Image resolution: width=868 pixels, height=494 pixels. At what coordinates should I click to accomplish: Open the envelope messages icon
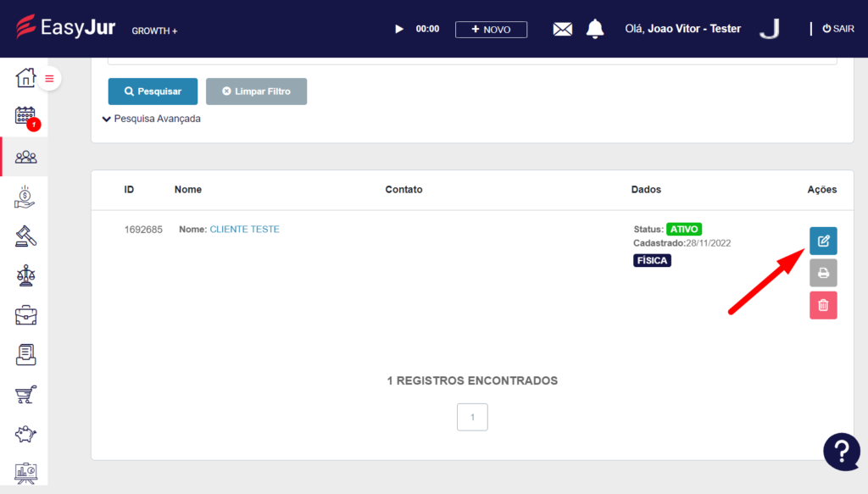pyautogui.click(x=563, y=29)
